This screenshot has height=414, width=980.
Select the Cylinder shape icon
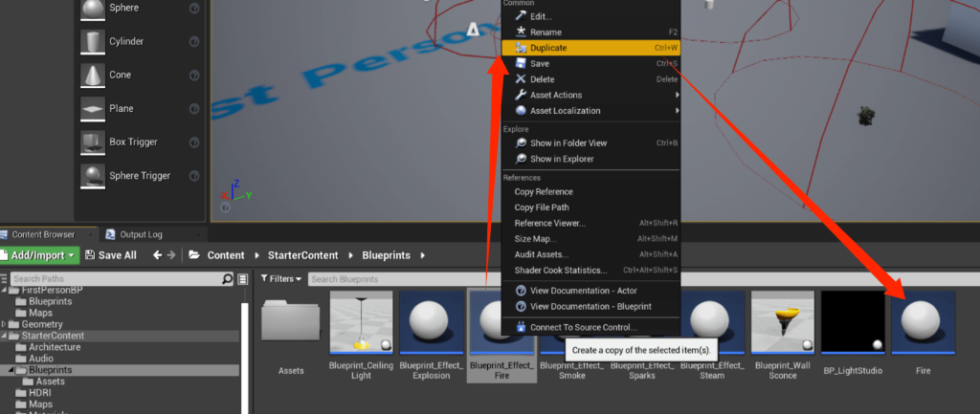click(93, 42)
